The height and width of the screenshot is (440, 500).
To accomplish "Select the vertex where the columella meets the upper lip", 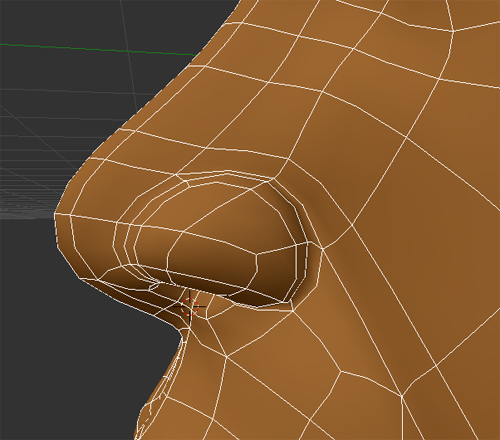I will tap(190, 328).
